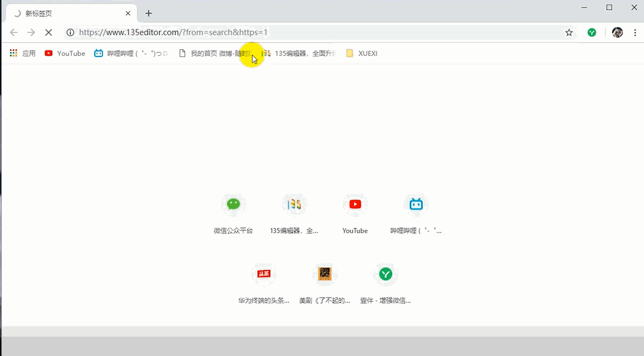This screenshot has width=644, height=356.
Task: Click the address bar URL field
Action: tap(320, 32)
